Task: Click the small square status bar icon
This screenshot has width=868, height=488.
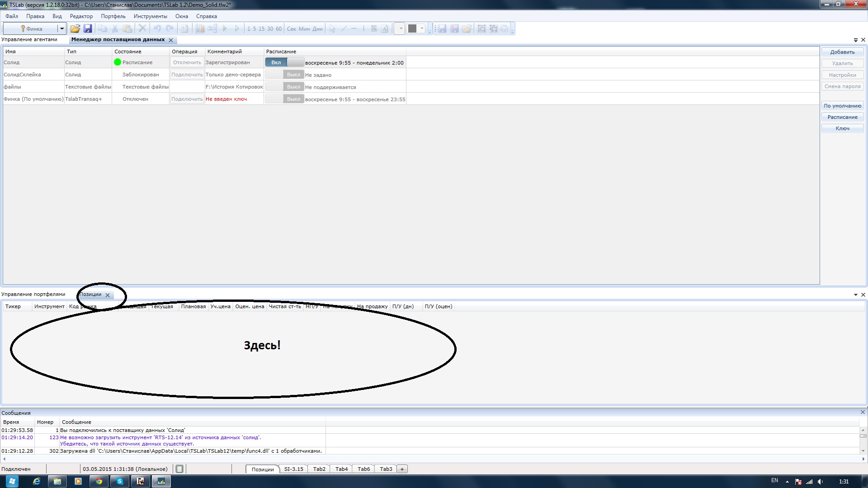Action: pos(179,469)
